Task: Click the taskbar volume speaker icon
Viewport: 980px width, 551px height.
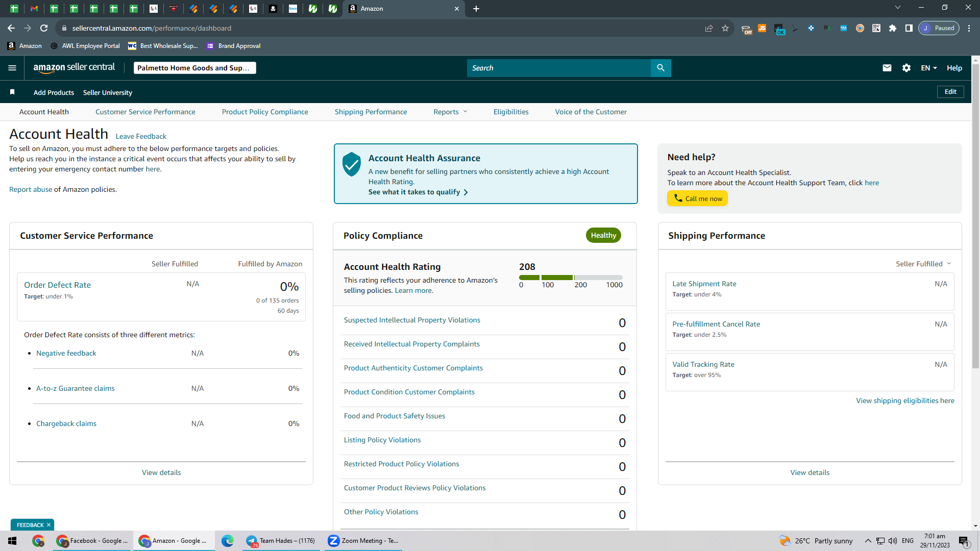Action: [893, 541]
